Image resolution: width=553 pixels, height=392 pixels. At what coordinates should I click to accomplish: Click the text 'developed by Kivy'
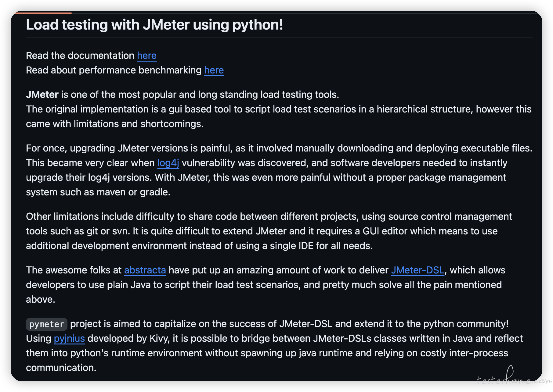128,339
